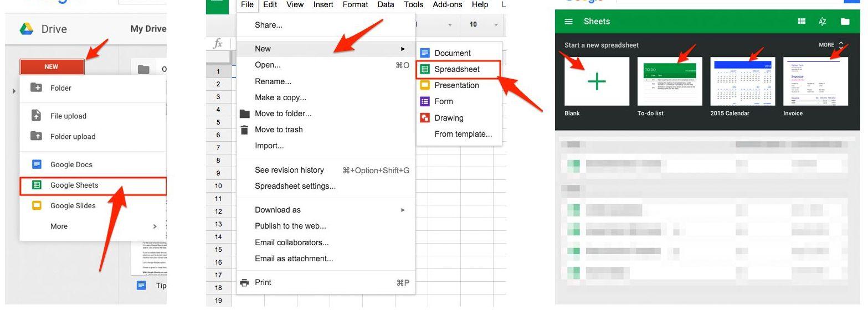Open the Help menu

pos(480,4)
